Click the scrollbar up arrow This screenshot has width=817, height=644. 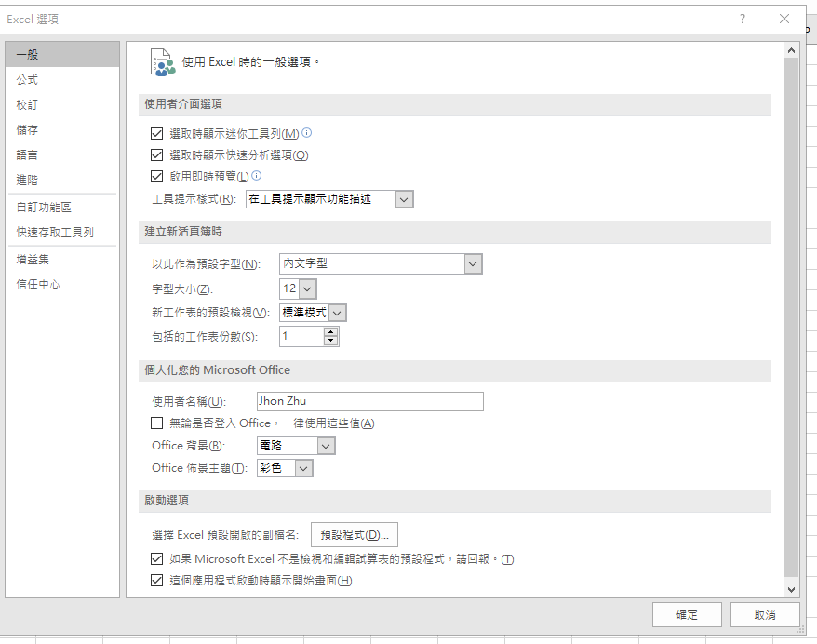pyautogui.click(x=791, y=50)
